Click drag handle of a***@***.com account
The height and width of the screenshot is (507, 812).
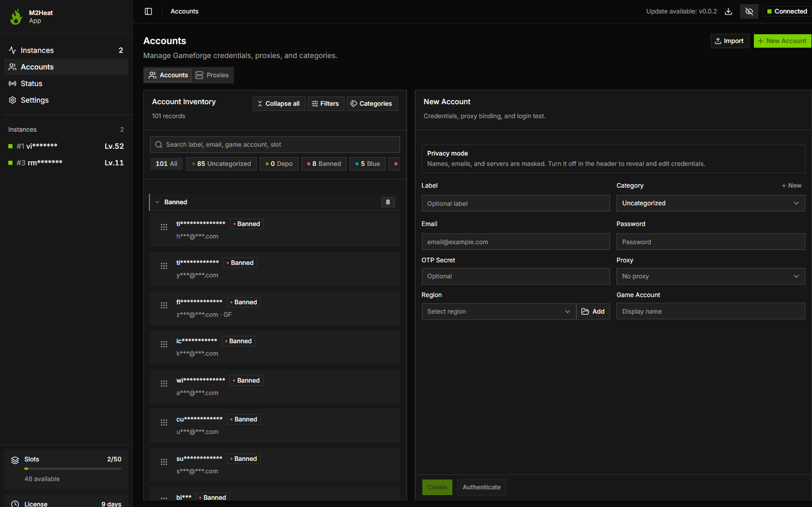[x=164, y=384]
